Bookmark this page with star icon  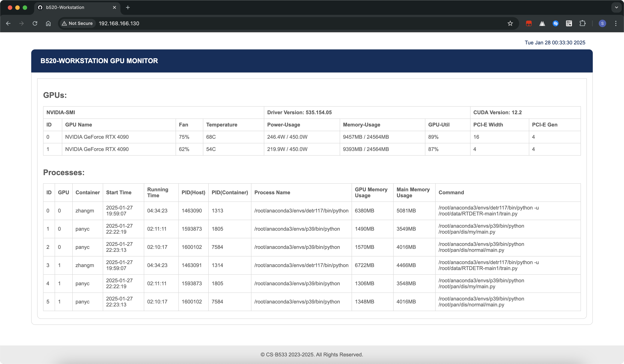coord(510,23)
